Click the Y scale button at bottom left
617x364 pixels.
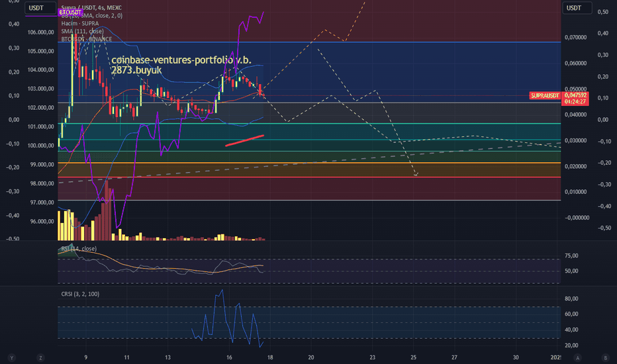[12, 357]
